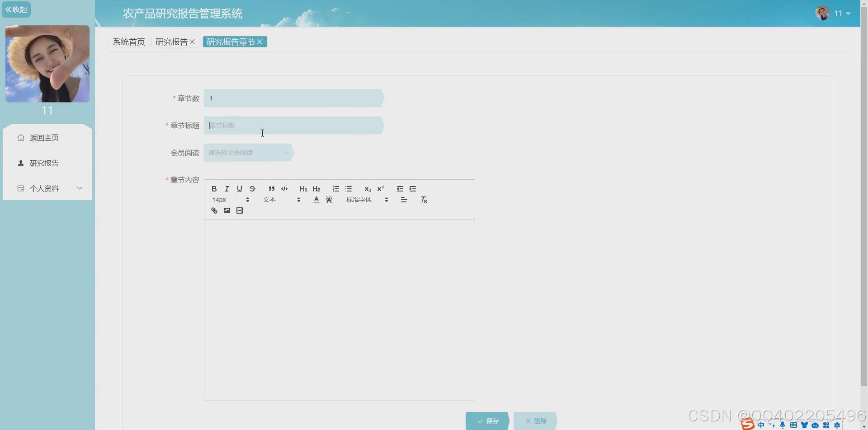Create an ordered numbered list
This screenshot has height=430, width=868.
(336, 189)
